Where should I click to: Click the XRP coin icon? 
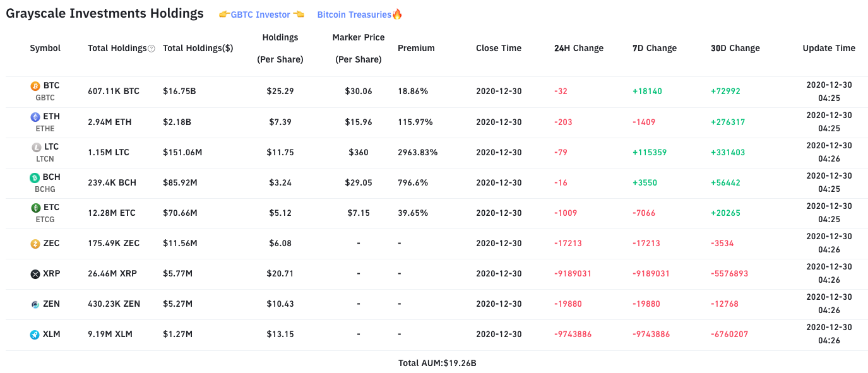(x=35, y=273)
